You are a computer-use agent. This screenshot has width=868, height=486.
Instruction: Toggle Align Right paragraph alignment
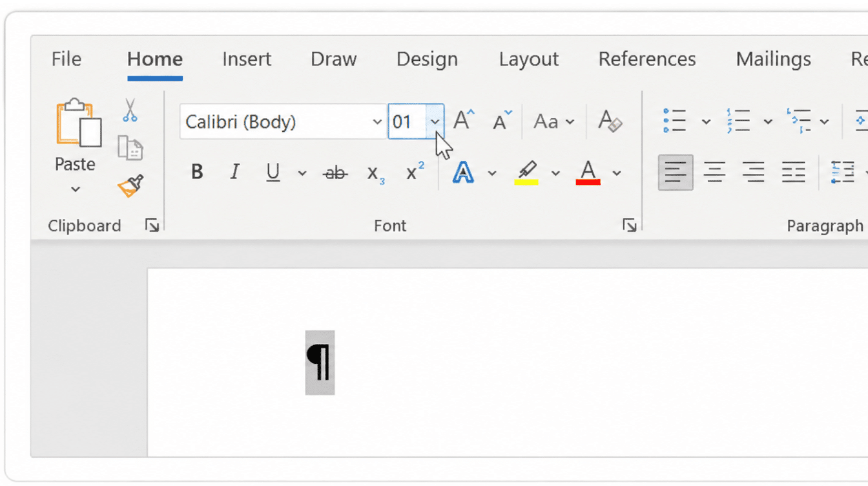coord(754,173)
